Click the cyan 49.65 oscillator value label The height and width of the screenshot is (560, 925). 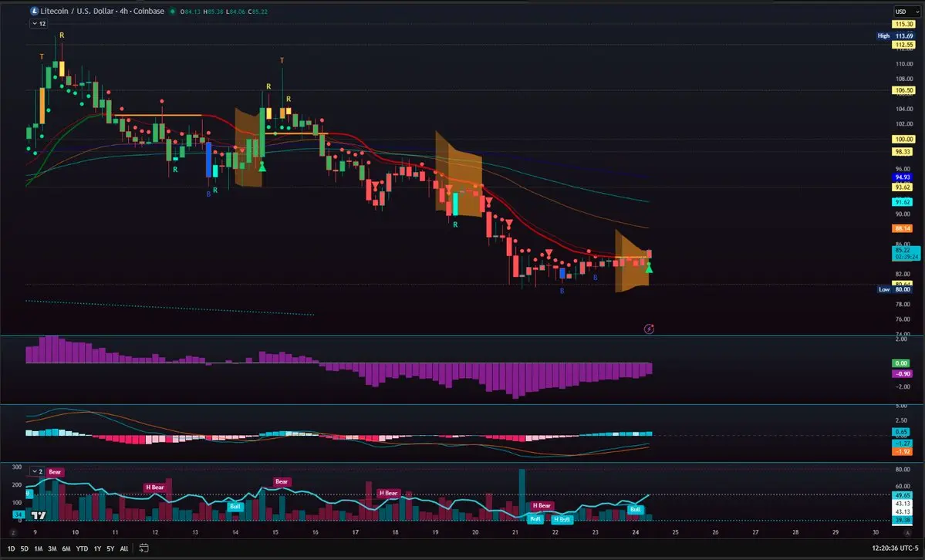click(x=903, y=495)
